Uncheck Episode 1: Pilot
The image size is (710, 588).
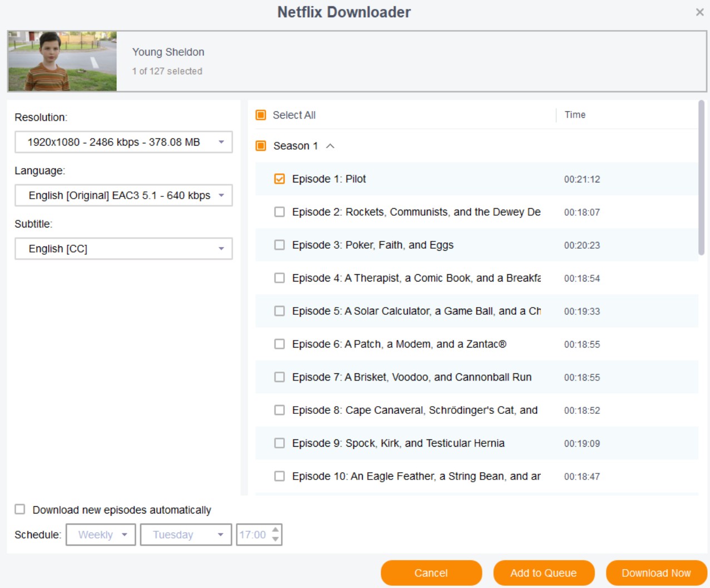279,179
